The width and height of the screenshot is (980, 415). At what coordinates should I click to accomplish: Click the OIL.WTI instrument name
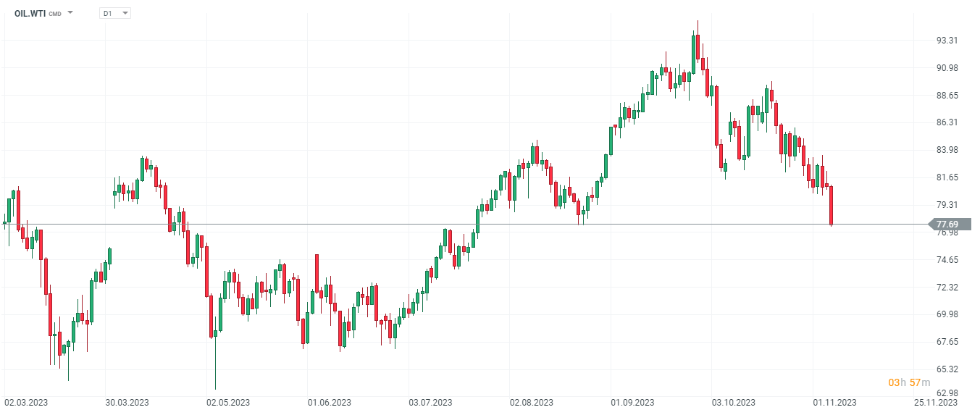30,13
